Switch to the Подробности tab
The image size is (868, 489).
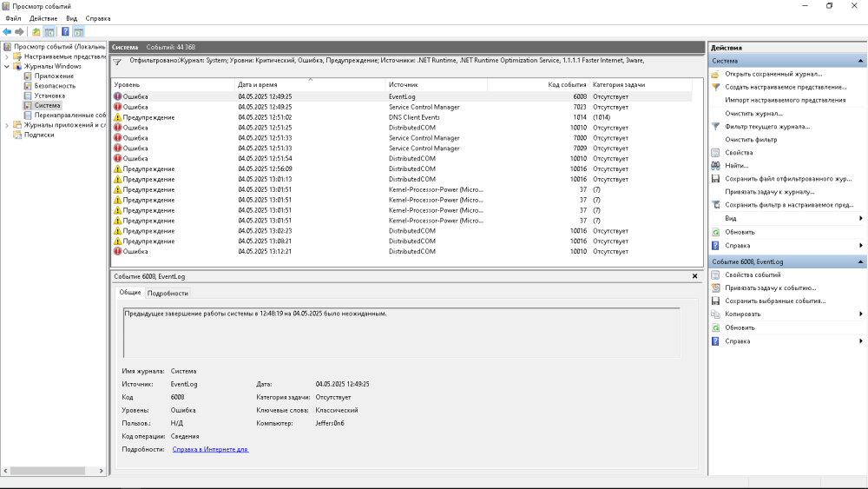point(168,293)
